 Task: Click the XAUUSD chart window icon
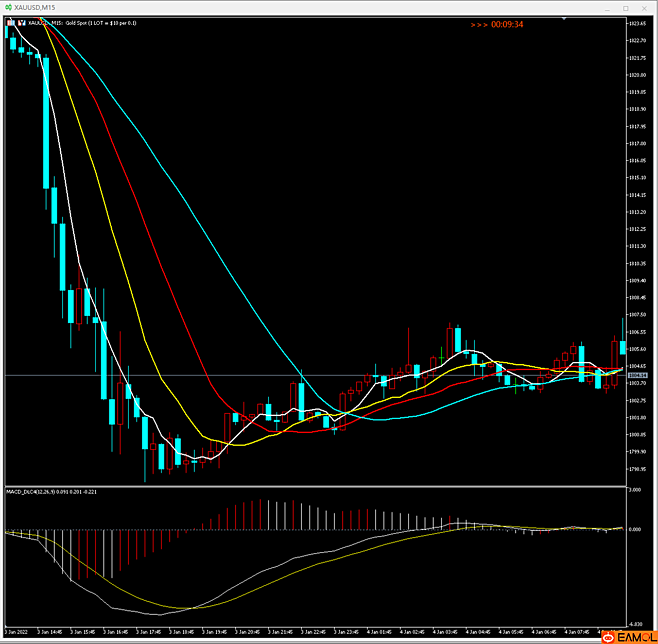pos(8,8)
